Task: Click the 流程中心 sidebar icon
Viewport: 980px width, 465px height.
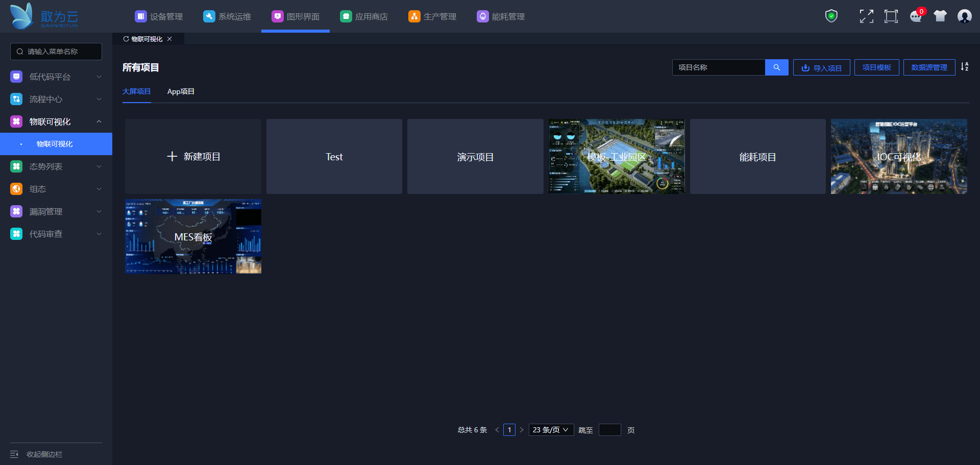Action: (16, 99)
